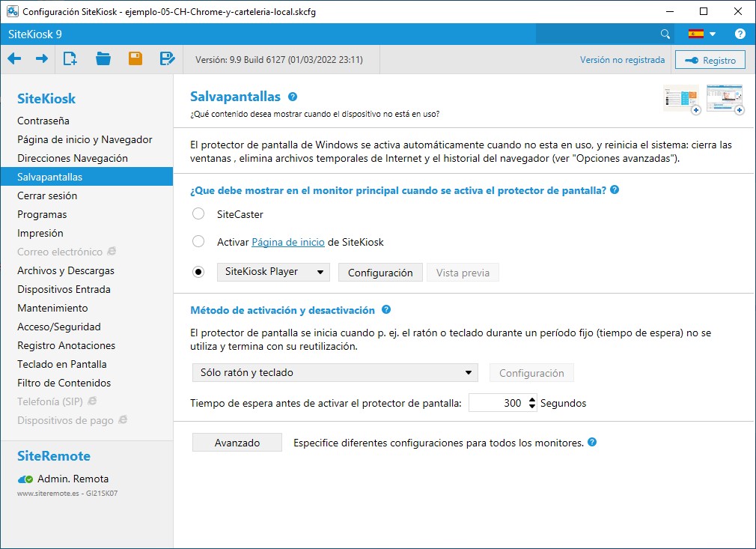The height and width of the screenshot is (549, 756).
Task: Select the SiteKiosk Player radio button
Action: coord(198,273)
